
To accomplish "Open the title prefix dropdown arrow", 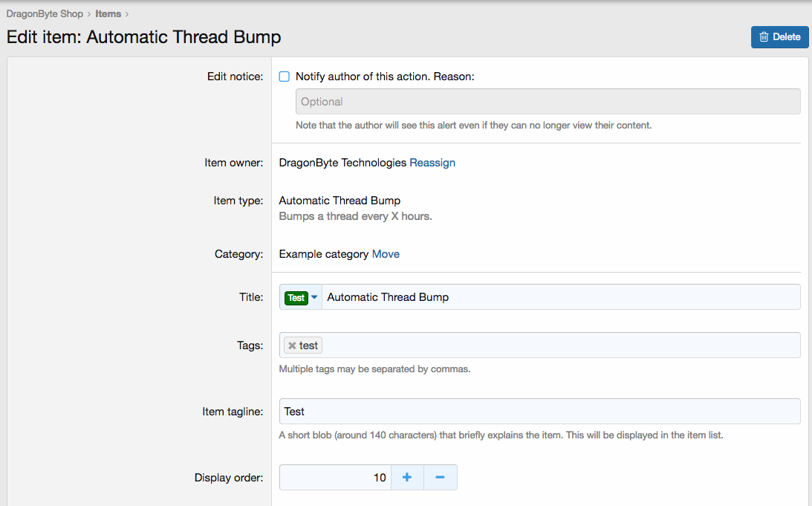I will point(314,297).
